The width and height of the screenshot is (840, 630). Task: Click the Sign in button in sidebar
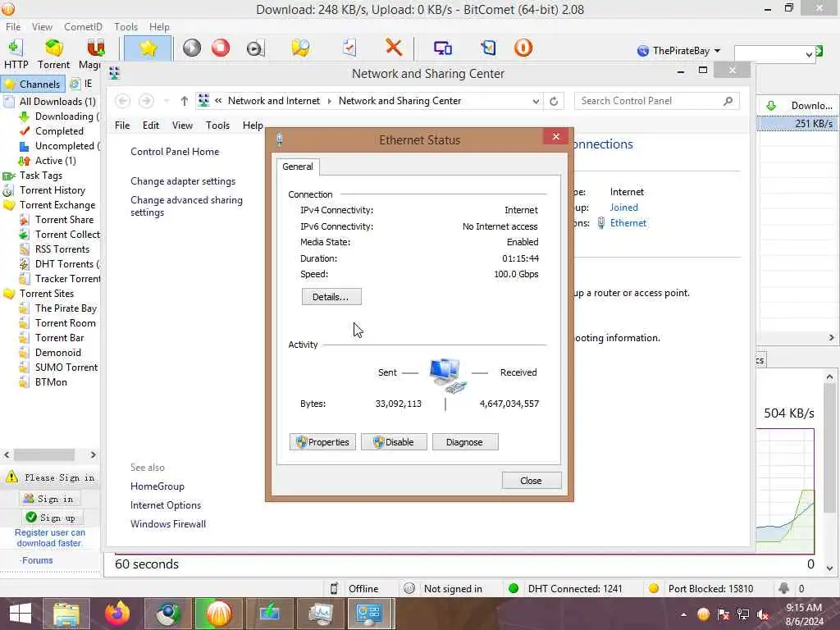click(x=49, y=499)
